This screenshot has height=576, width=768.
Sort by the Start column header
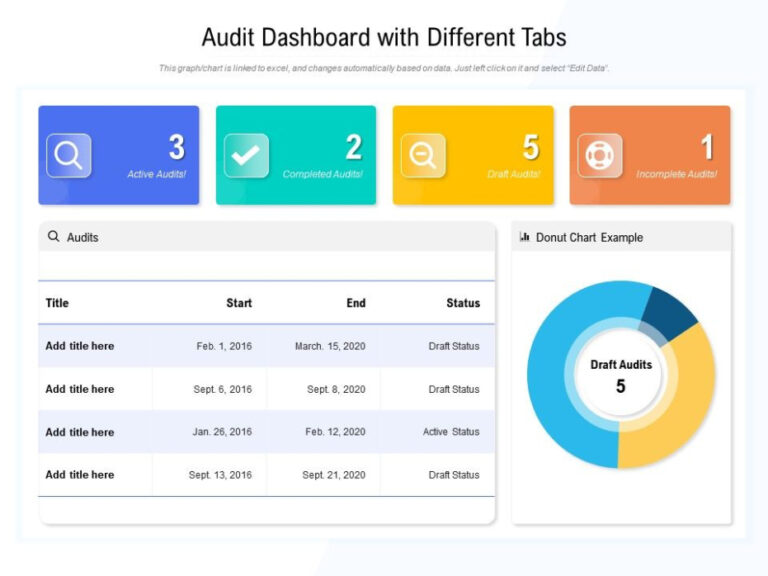[239, 303]
